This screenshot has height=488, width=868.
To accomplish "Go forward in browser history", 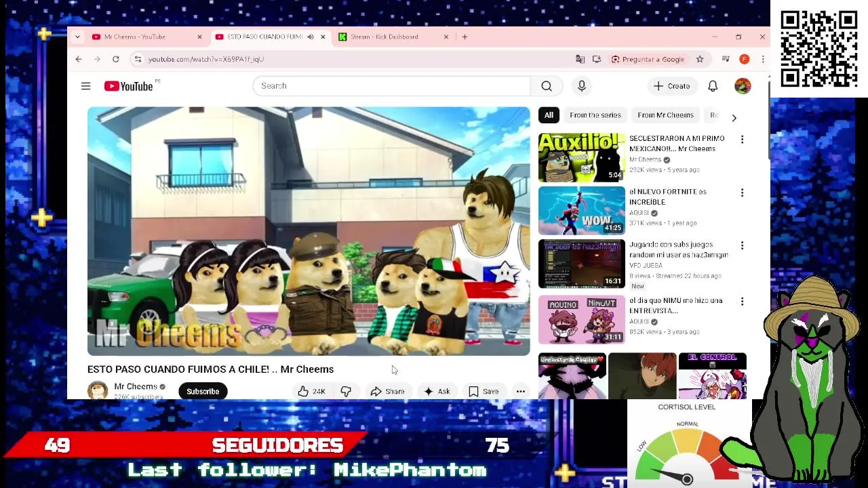I will (x=97, y=59).
